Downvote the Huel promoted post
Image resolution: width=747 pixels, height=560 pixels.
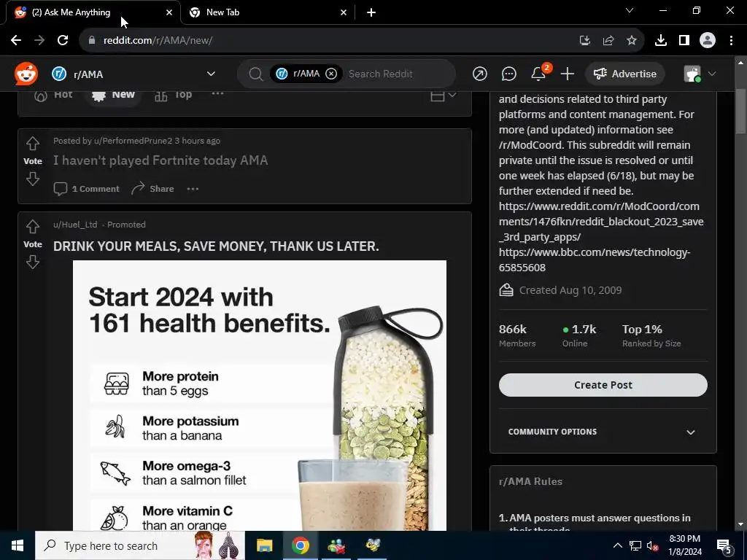[32, 262]
